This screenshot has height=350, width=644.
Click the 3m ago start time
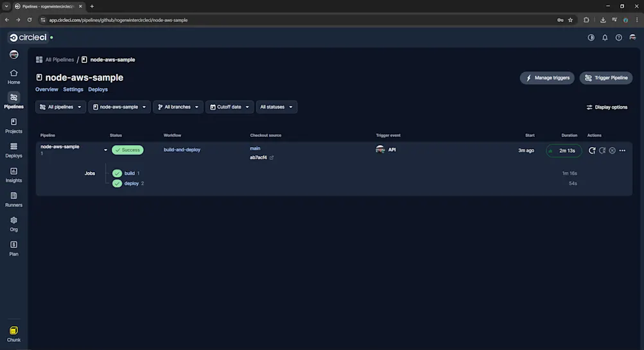[x=526, y=150]
